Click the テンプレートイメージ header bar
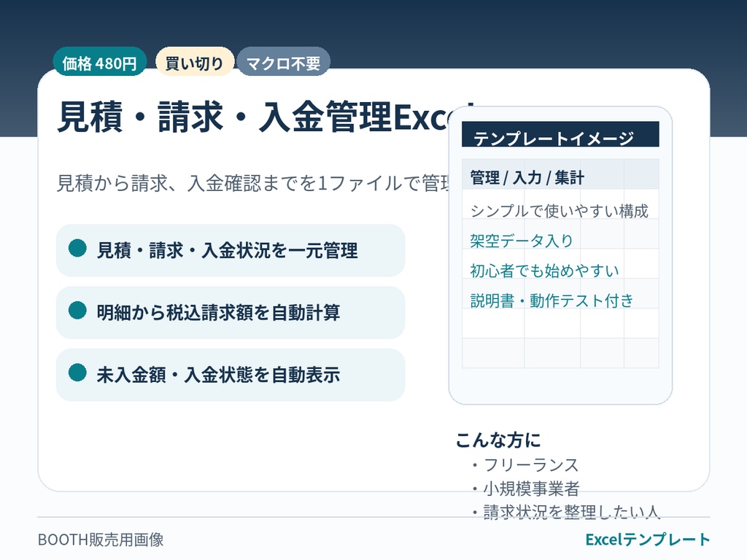The height and width of the screenshot is (560, 747). point(560,134)
